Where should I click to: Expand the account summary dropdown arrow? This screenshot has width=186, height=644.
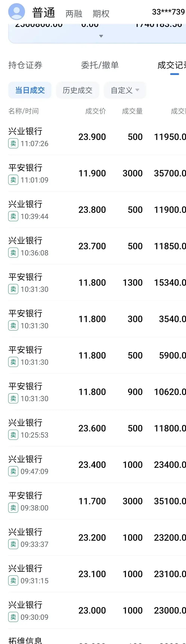tap(101, 36)
